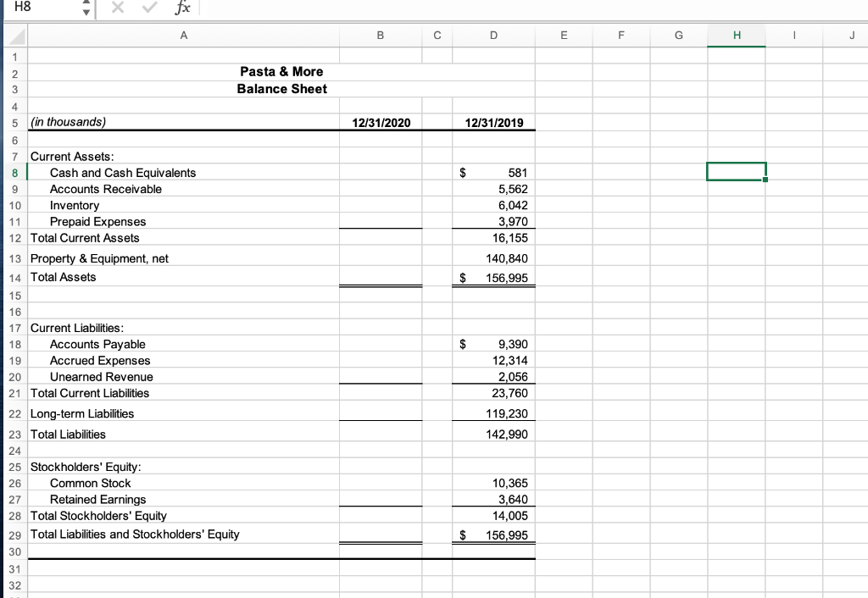Click the Current Liabilities: label
The height and width of the screenshot is (598, 868).
(77, 328)
